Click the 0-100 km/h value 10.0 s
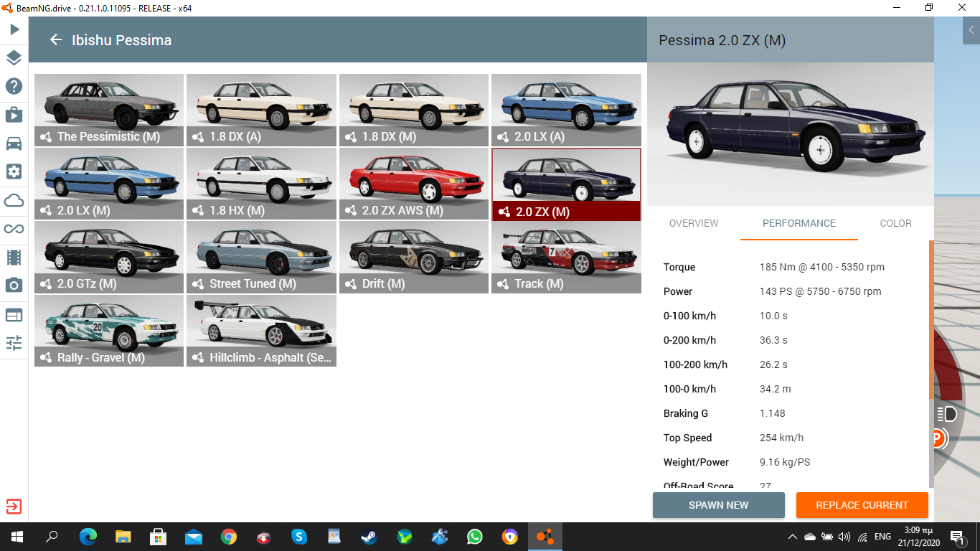980x551 pixels. point(773,316)
